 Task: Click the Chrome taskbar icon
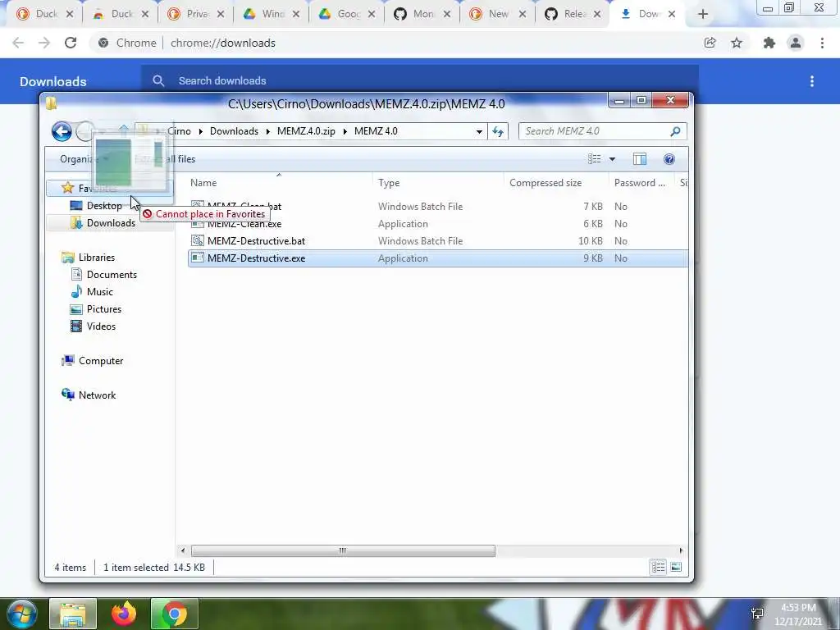click(x=175, y=614)
